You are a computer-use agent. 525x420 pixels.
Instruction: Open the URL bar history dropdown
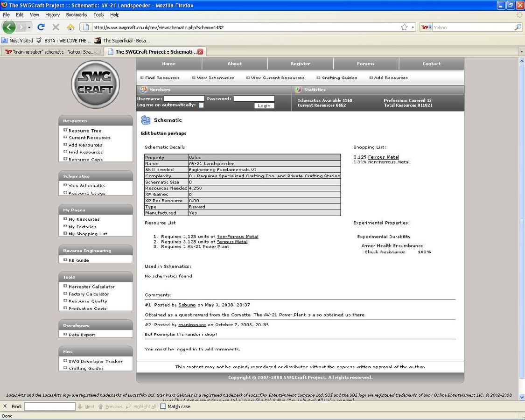click(413, 27)
